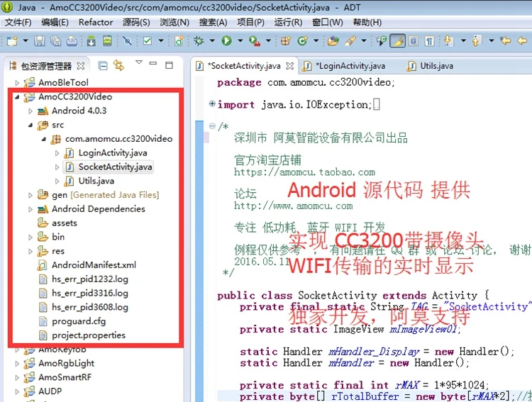532x402 pixels.
Task: Open the Refactor menu
Action: click(96, 23)
